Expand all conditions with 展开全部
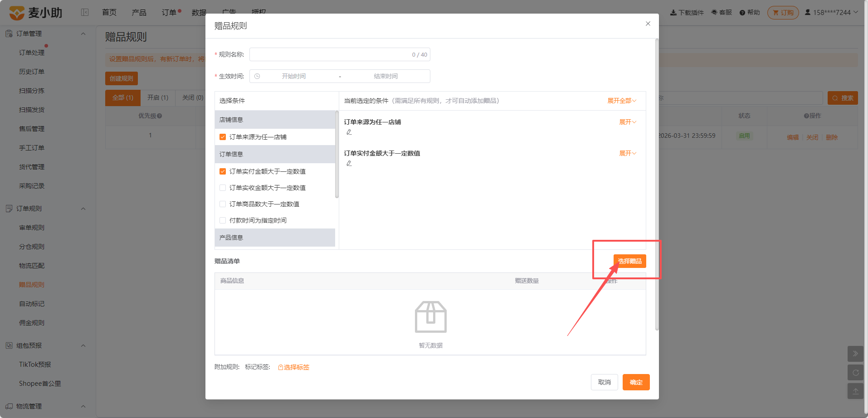 (622, 101)
